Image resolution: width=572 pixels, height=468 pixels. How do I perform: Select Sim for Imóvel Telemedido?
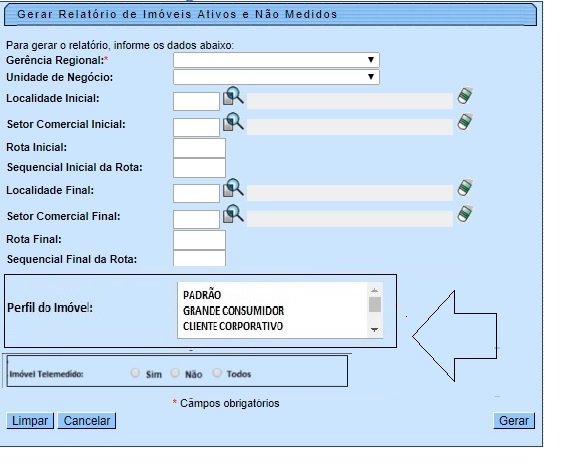click(x=135, y=373)
